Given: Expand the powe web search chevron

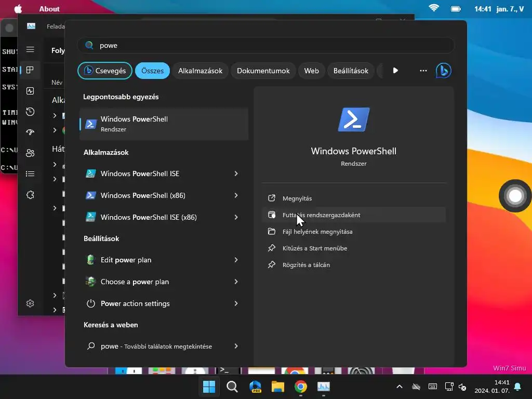Looking at the screenshot, I should [x=236, y=346].
